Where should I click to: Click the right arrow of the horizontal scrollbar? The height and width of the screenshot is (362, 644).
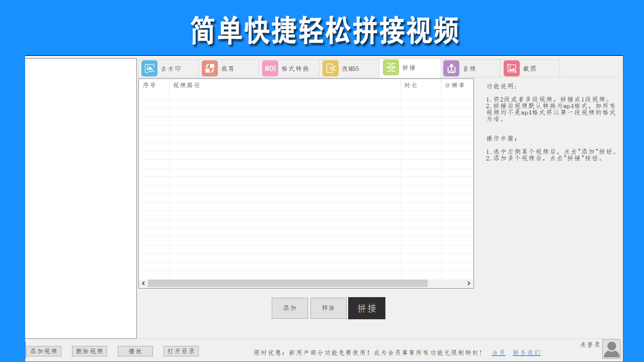coord(468,283)
